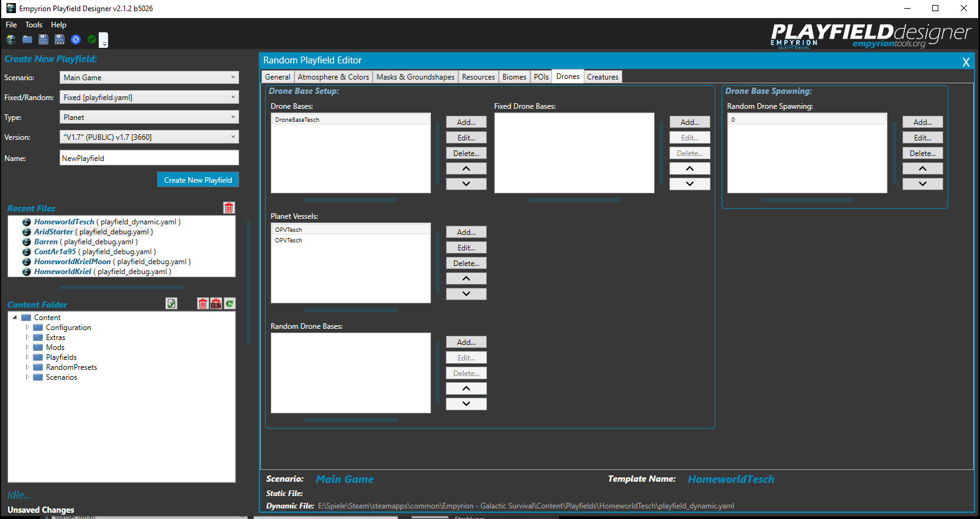Switch to the Creatures tab
The height and width of the screenshot is (519, 980).
pos(602,77)
